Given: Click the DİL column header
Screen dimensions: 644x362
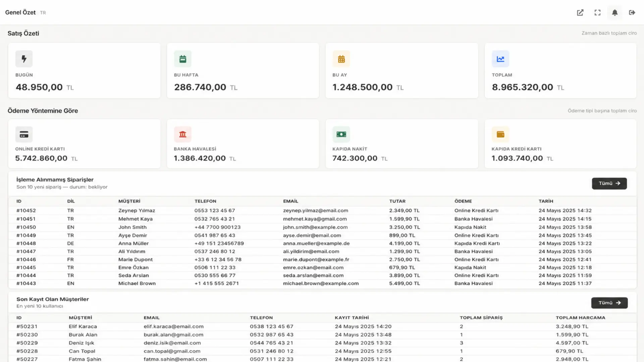Looking at the screenshot, I should point(71,201).
